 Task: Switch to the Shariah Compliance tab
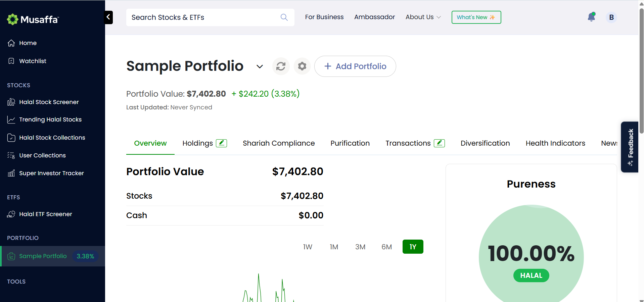[279, 143]
